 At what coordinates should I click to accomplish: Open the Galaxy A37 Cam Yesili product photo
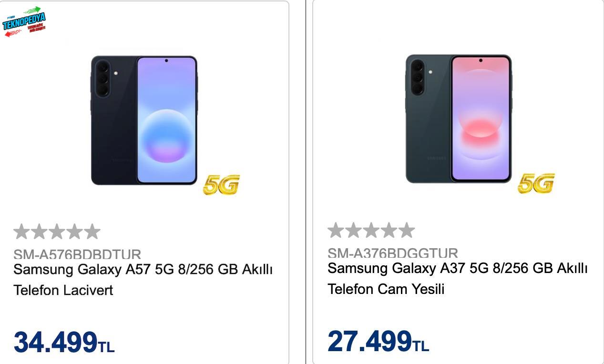pyautogui.click(x=459, y=119)
